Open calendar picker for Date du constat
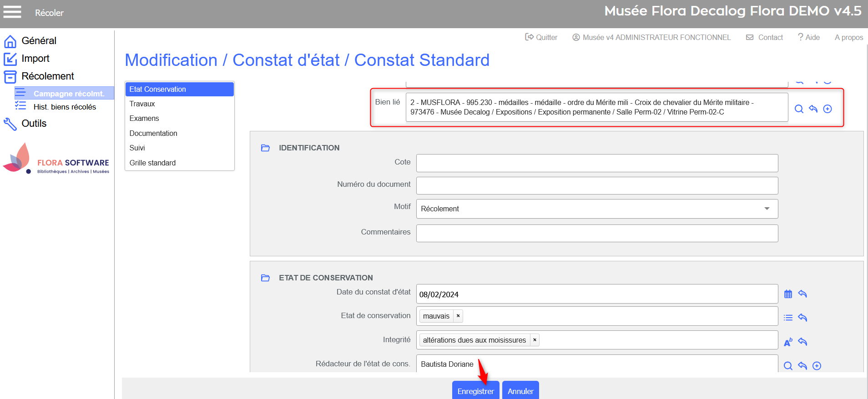The height and width of the screenshot is (399, 868). [x=788, y=294]
